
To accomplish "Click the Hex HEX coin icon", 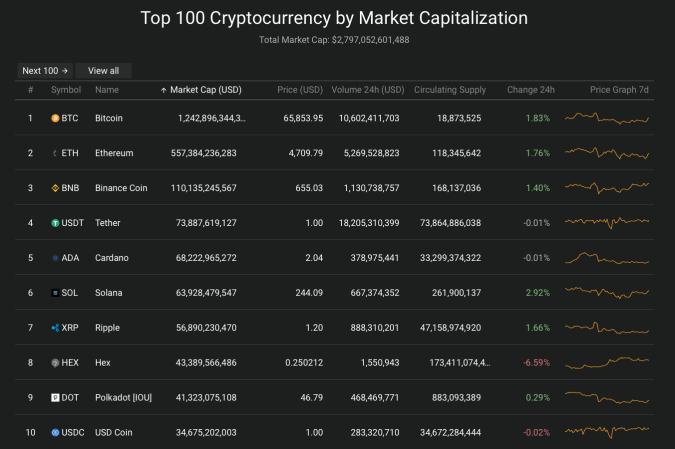I will click(55, 363).
